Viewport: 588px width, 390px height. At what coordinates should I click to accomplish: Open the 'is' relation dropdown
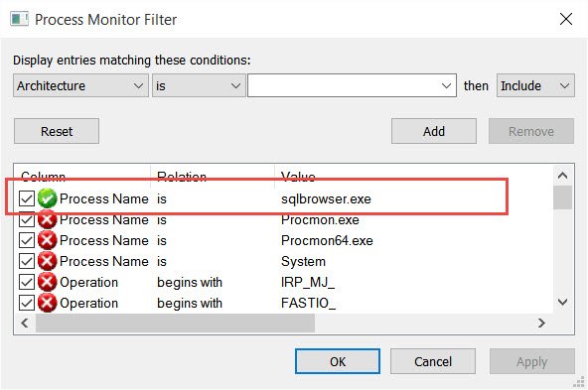pyautogui.click(x=199, y=85)
